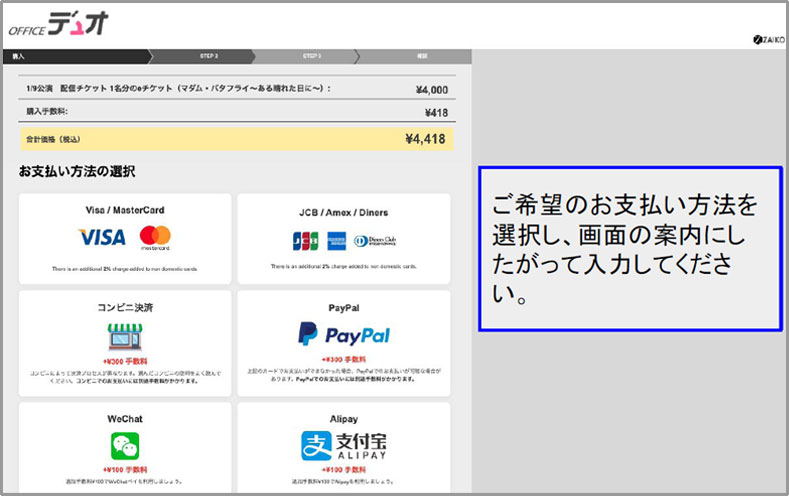Click the Mastercard circles logo

click(155, 238)
